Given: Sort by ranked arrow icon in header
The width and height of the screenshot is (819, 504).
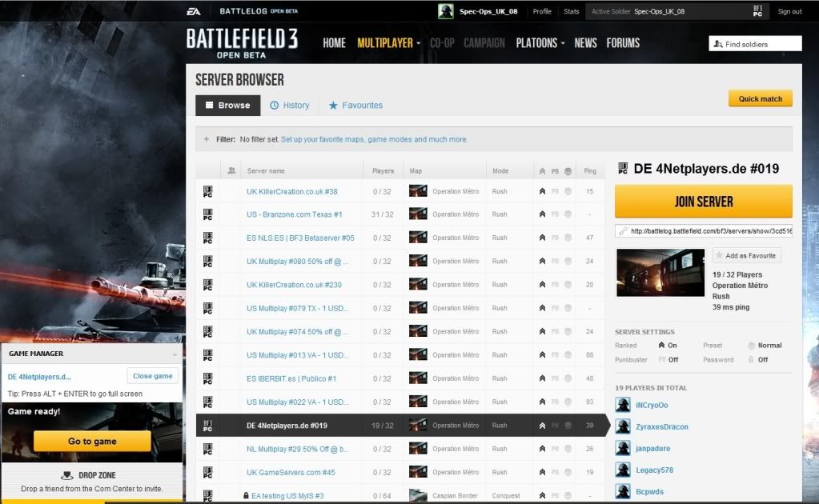Looking at the screenshot, I should pyautogui.click(x=542, y=171).
